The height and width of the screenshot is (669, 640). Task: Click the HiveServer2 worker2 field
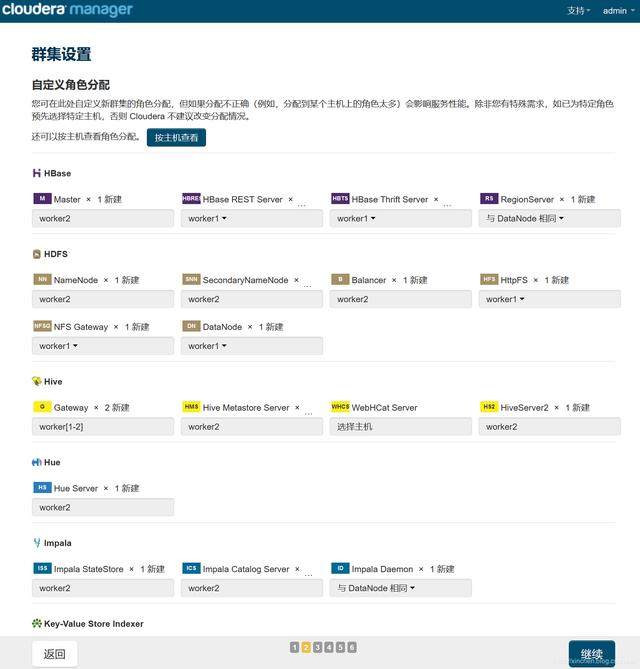point(550,427)
